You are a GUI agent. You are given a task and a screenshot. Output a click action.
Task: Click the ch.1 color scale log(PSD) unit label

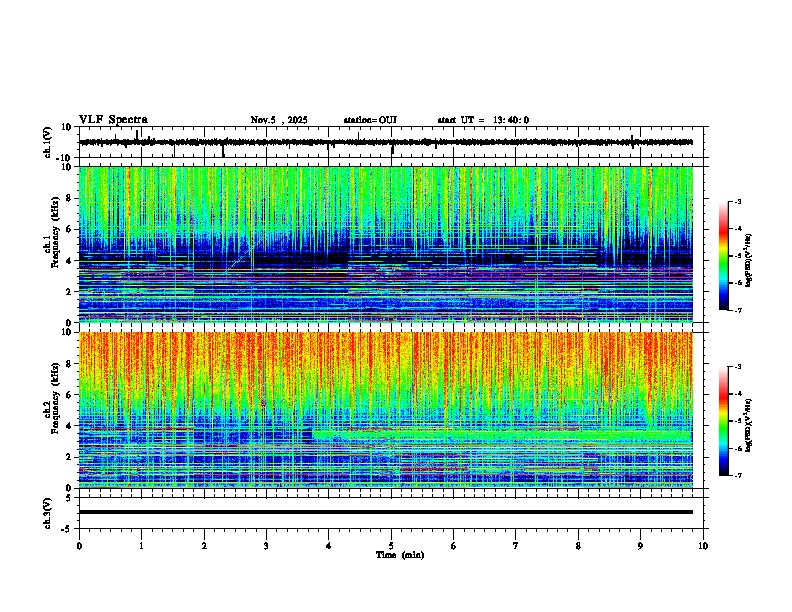(x=748, y=261)
